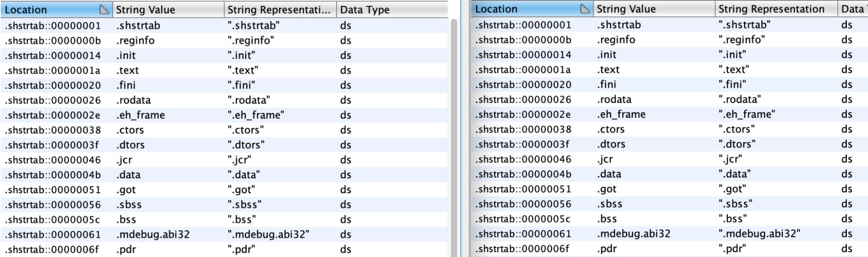This screenshot has width=868, height=257.
Task: Sort left table by String Value column
Action: coord(168,10)
